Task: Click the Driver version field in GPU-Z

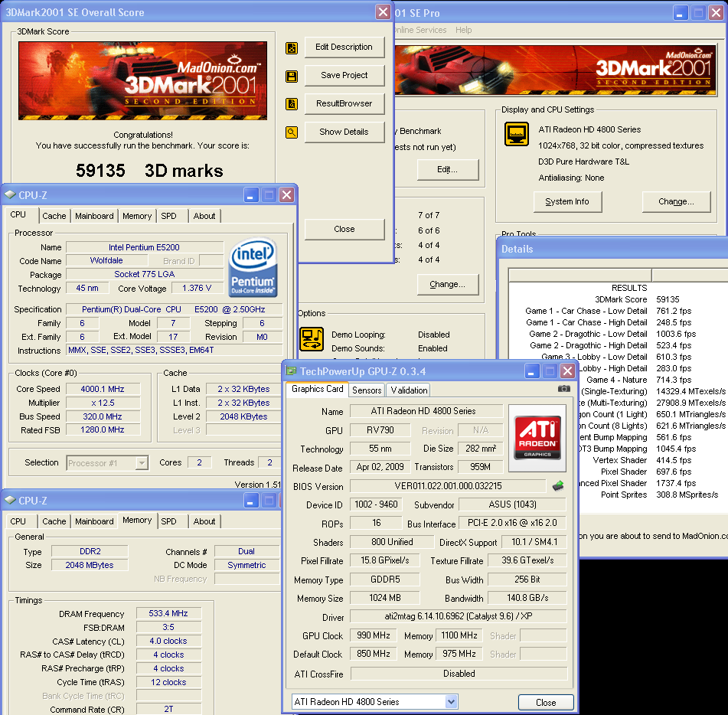Action: pyautogui.click(x=459, y=616)
